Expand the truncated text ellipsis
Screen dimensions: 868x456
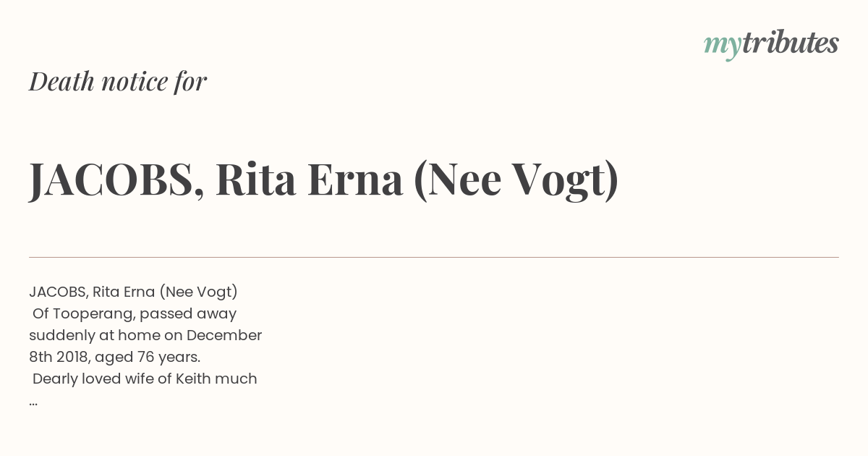tap(33, 403)
